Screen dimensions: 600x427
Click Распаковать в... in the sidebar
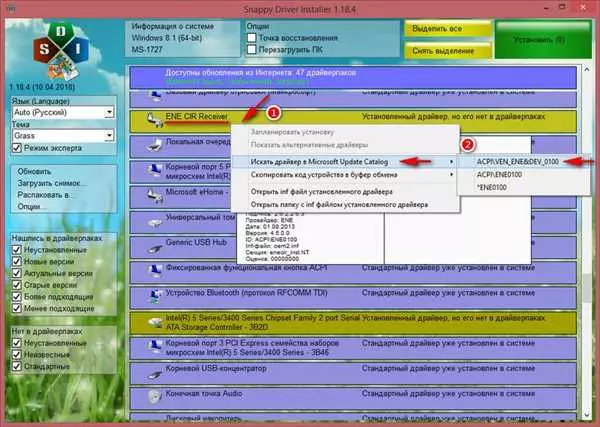coord(46,195)
